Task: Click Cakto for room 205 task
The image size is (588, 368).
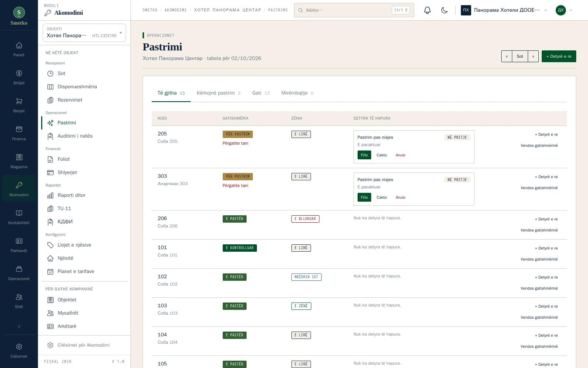Action: (381, 155)
